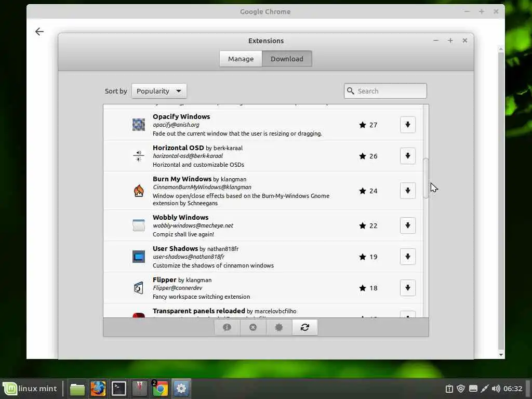
Task: Download the Wobbly Windows extension
Action: tap(407, 225)
